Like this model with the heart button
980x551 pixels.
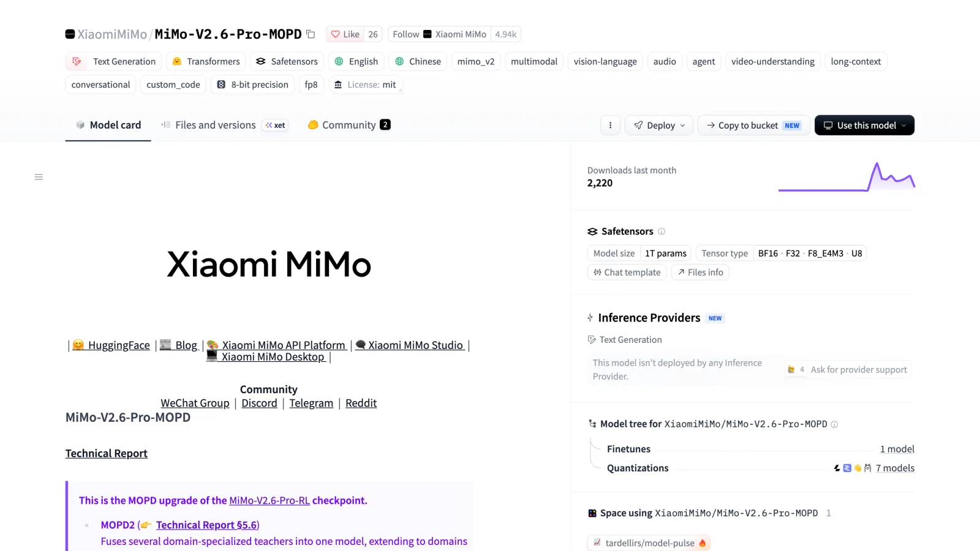pyautogui.click(x=345, y=34)
